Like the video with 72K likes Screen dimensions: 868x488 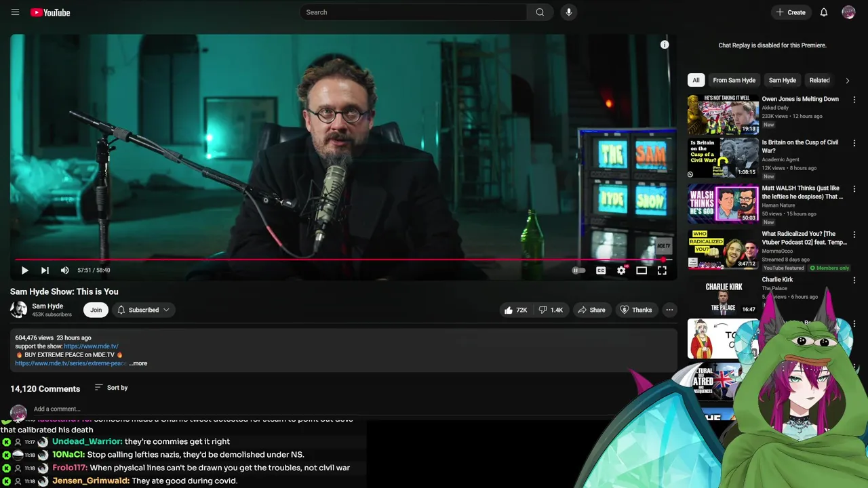point(516,310)
